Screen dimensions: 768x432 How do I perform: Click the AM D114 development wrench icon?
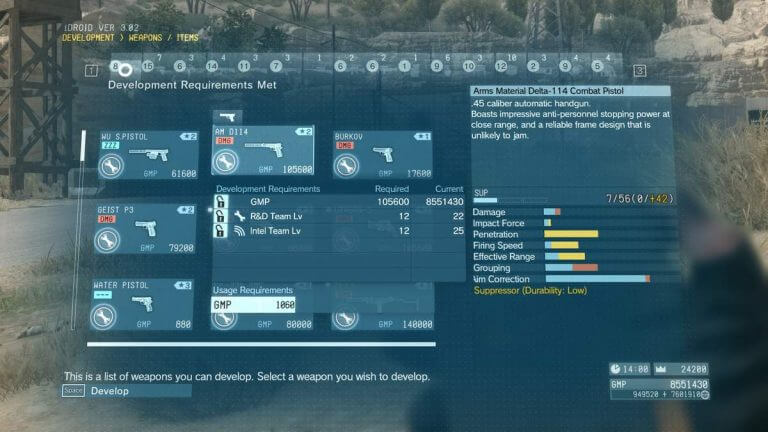click(225, 162)
